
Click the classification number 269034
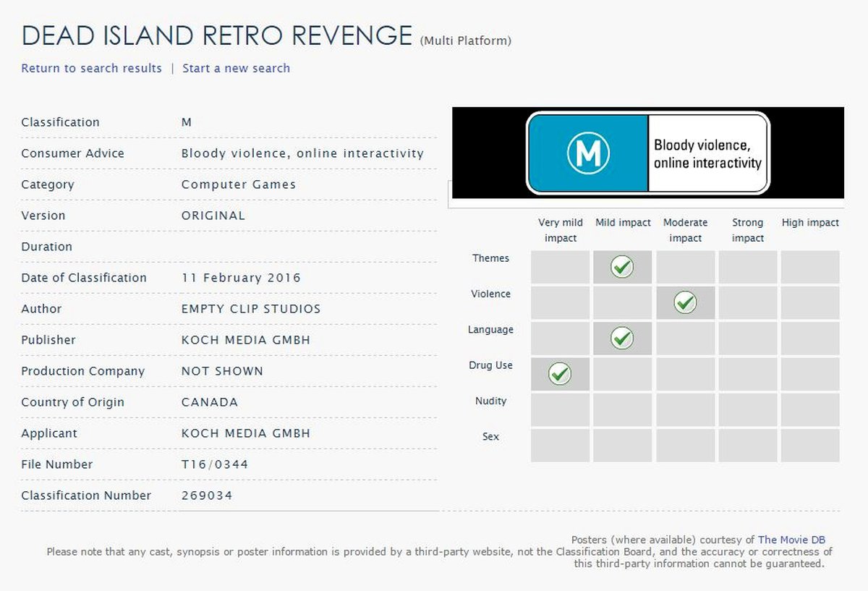click(x=207, y=496)
